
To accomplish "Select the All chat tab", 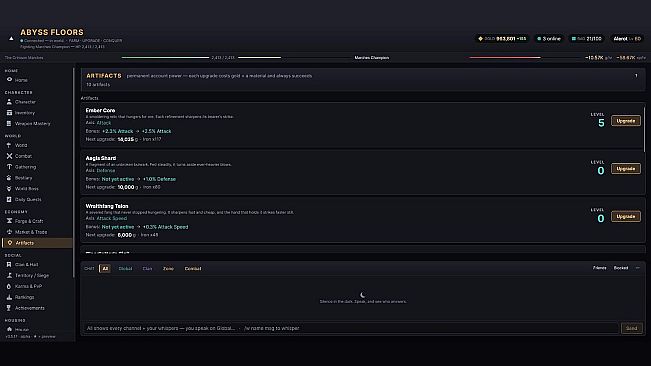I will (x=105, y=268).
